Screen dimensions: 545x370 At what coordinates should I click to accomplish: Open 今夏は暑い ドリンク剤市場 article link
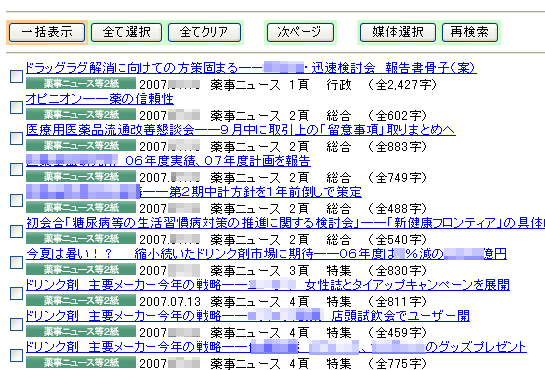[x=266, y=254]
